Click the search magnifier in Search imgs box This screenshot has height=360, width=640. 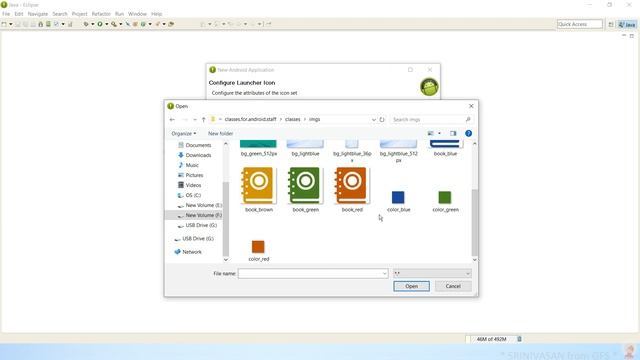pos(468,120)
